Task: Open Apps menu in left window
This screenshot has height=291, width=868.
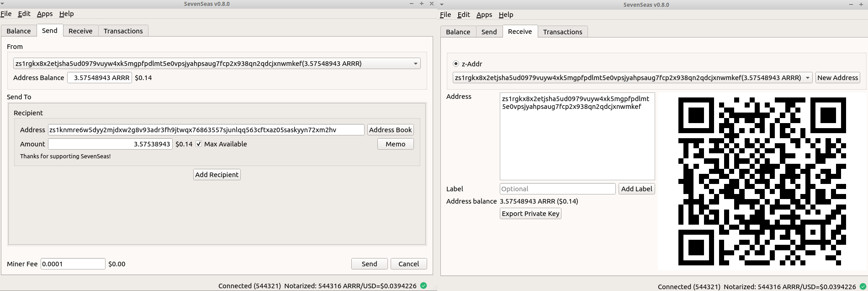Action: pos(45,14)
